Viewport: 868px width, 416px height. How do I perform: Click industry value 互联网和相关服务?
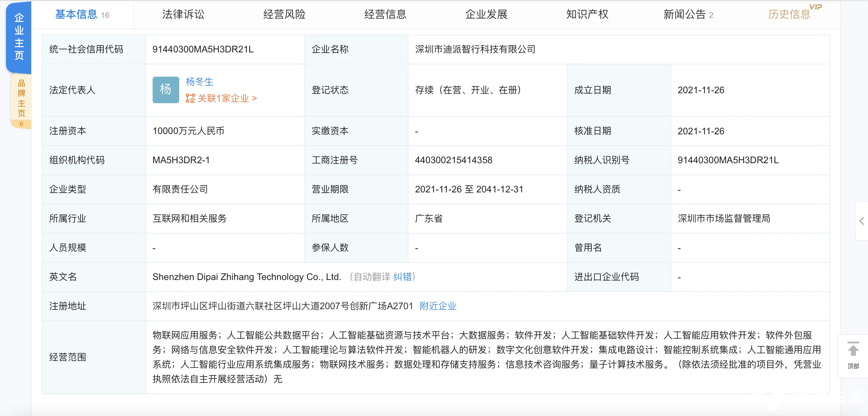click(189, 219)
